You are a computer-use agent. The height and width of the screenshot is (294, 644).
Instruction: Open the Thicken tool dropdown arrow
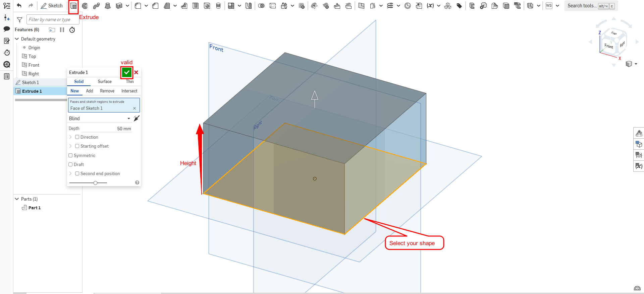[x=127, y=6]
